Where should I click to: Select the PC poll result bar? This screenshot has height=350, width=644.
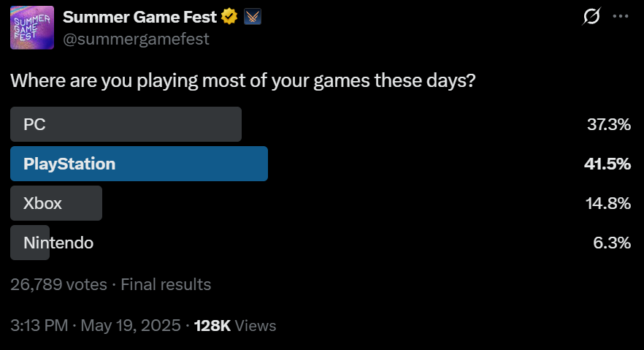[126, 124]
